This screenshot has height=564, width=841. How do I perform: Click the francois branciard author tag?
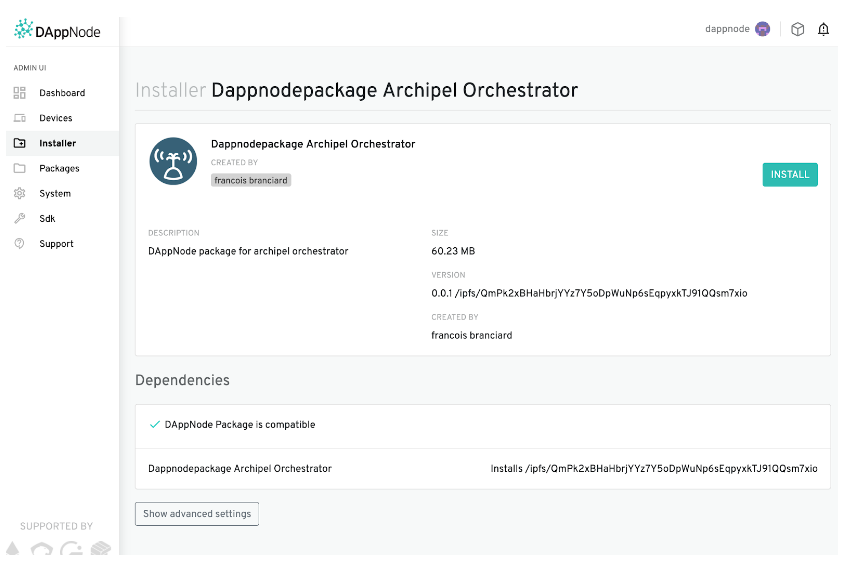pos(250,180)
